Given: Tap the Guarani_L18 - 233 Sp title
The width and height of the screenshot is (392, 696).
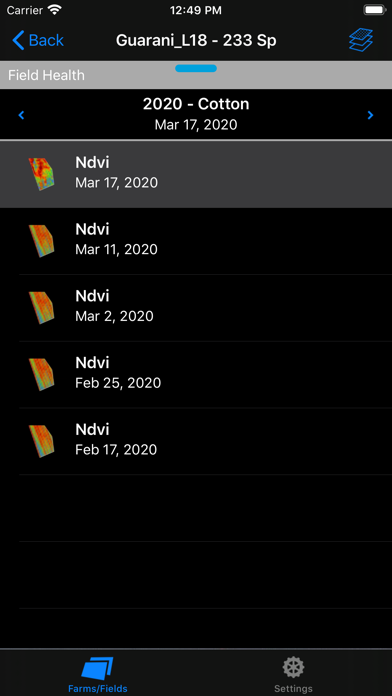Looking at the screenshot, I should pos(196,40).
